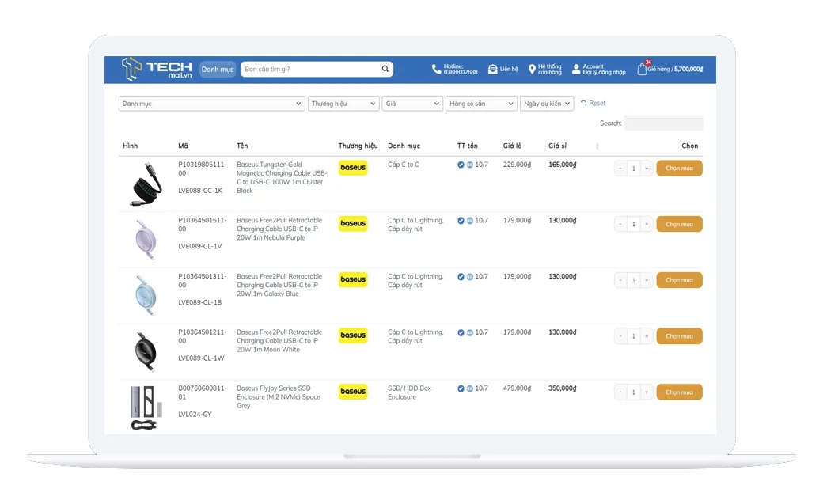Decrease quantity for Galaxy Blue cable
823x504 pixels.
click(x=620, y=280)
